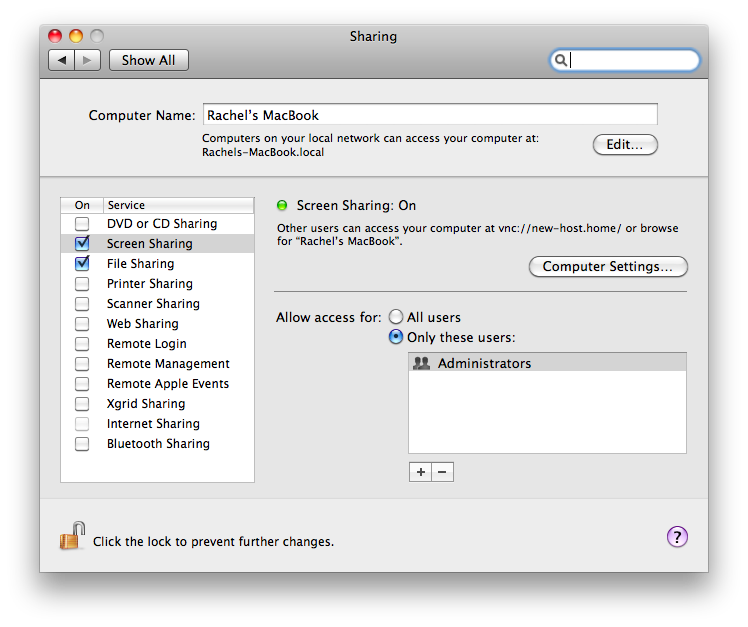Enable Remote Apple Events checkbox

82,384
